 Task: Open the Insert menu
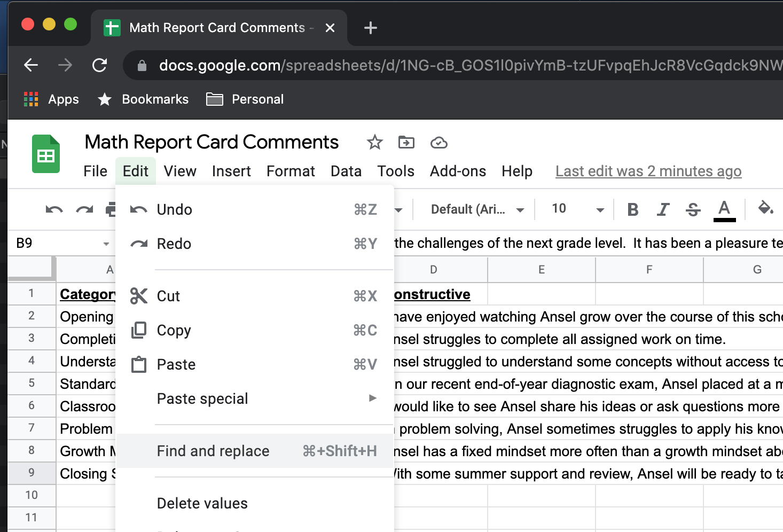tap(231, 171)
